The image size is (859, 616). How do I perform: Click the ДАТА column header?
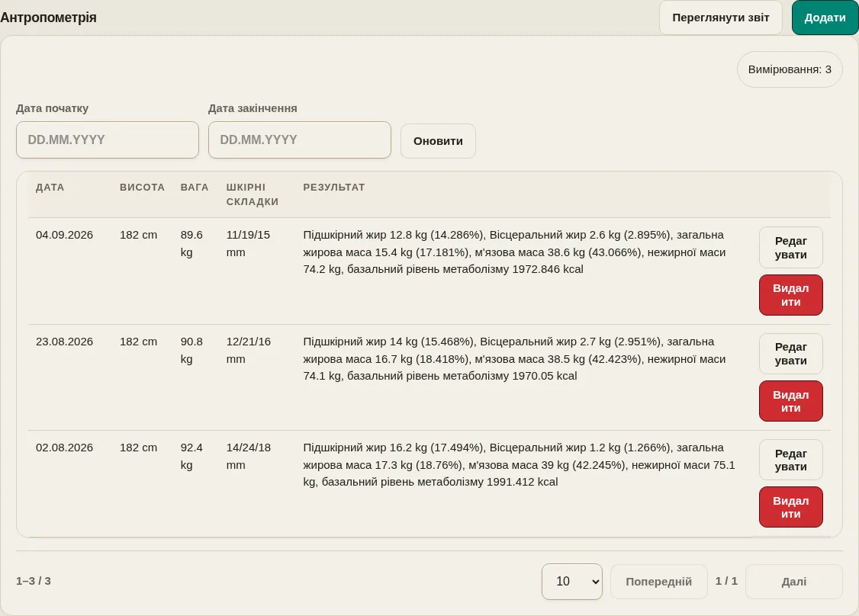point(50,188)
